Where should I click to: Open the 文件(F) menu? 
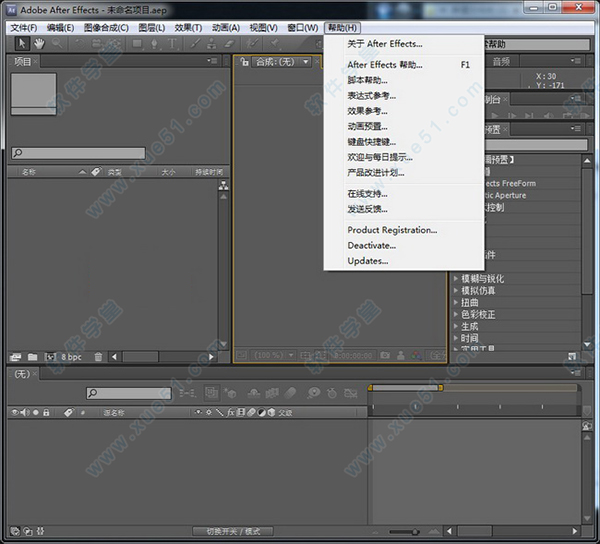pos(24,28)
